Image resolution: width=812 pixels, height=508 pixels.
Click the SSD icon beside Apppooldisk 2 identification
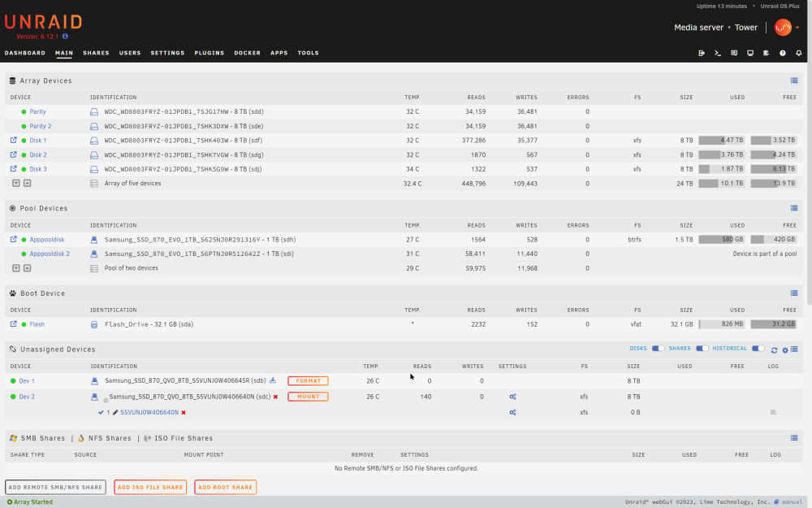tap(93, 254)
